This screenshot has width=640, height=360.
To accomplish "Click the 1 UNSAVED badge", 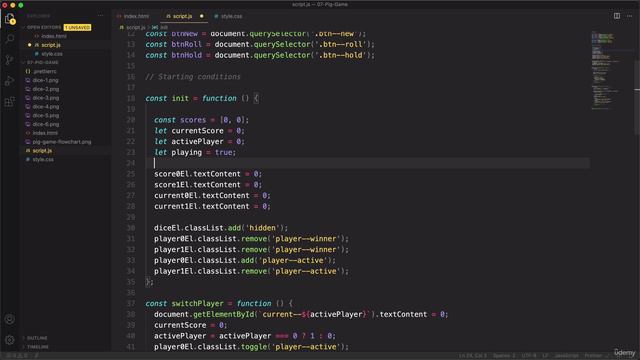I will 77,27.
